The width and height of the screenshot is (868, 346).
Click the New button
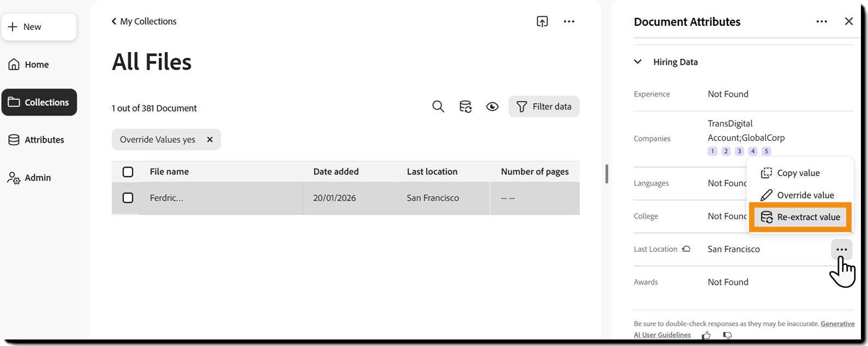pyautogui.click(x=39, y=27)
